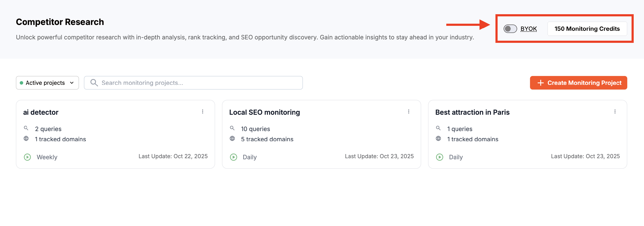Open three-dot menu on Local SEO monitoring card
Image resolution: width=644 pixels, height=226 pixels.
[409, 112]
